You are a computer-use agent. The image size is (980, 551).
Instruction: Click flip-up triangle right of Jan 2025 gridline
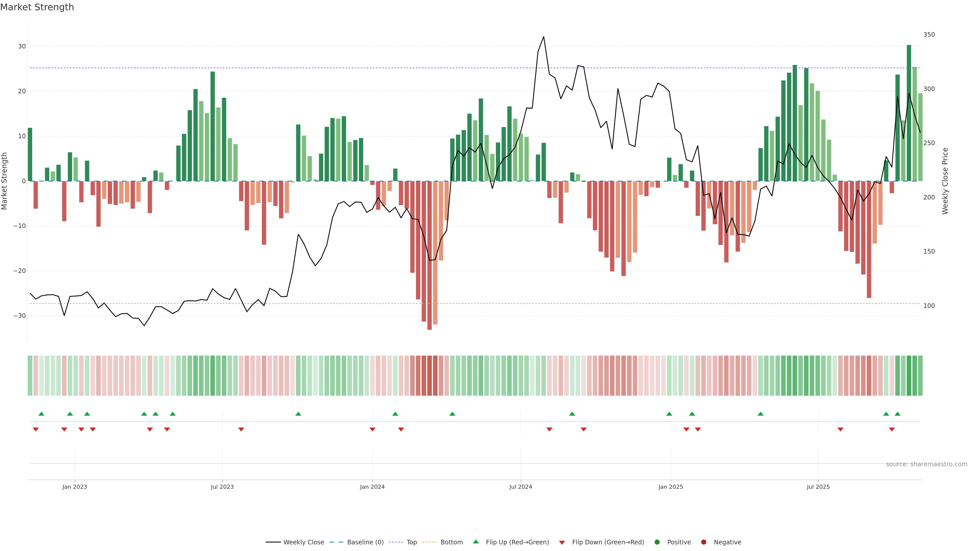pos(692,414)
